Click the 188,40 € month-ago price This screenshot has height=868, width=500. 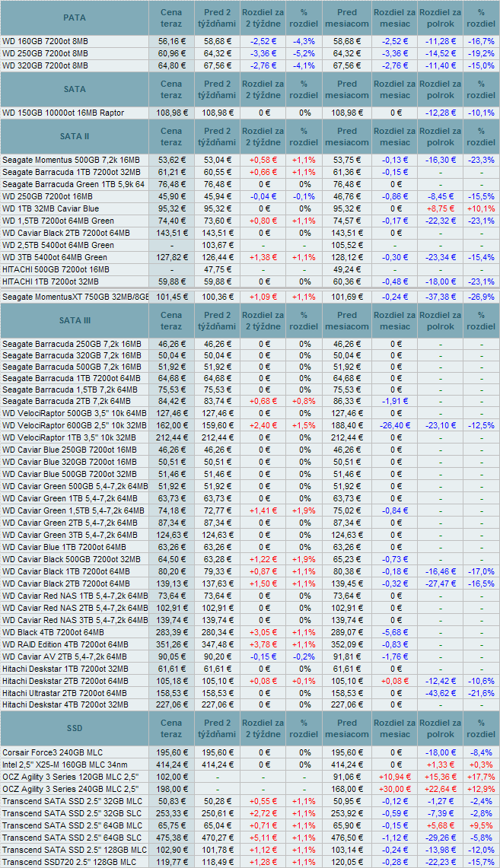pyautogui.click(x=347, y=426)
